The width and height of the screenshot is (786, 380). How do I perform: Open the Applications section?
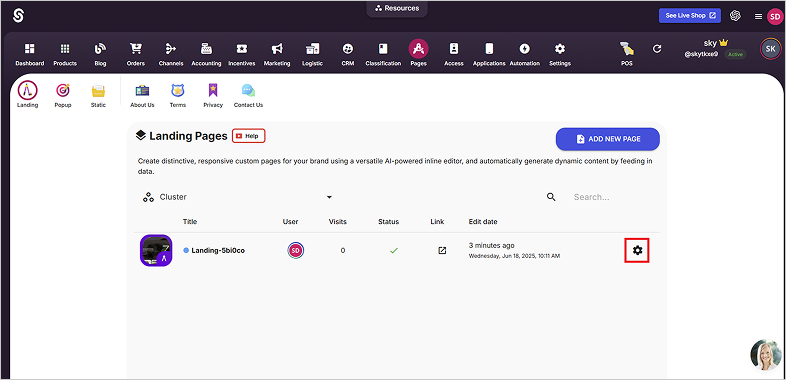(489, 54)
